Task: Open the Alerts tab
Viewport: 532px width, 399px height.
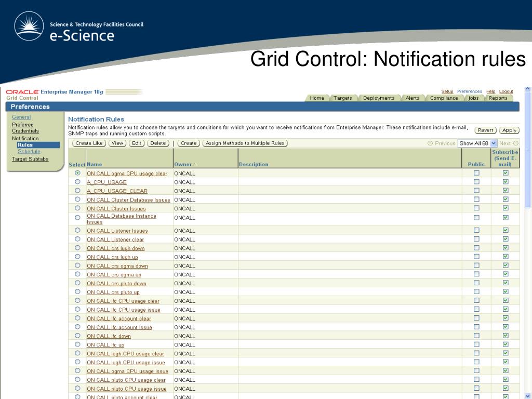Action: pyautogui.click(x=412, y=98)
